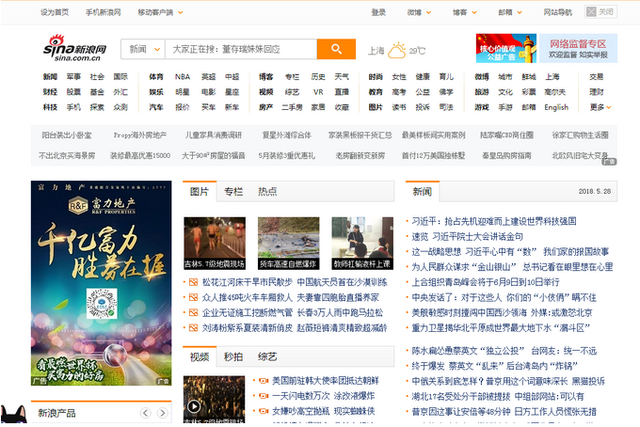Image resolution: width=640 pixels, height=427 pixels.
Task: Click the search input field
Action: coord(241,49)
